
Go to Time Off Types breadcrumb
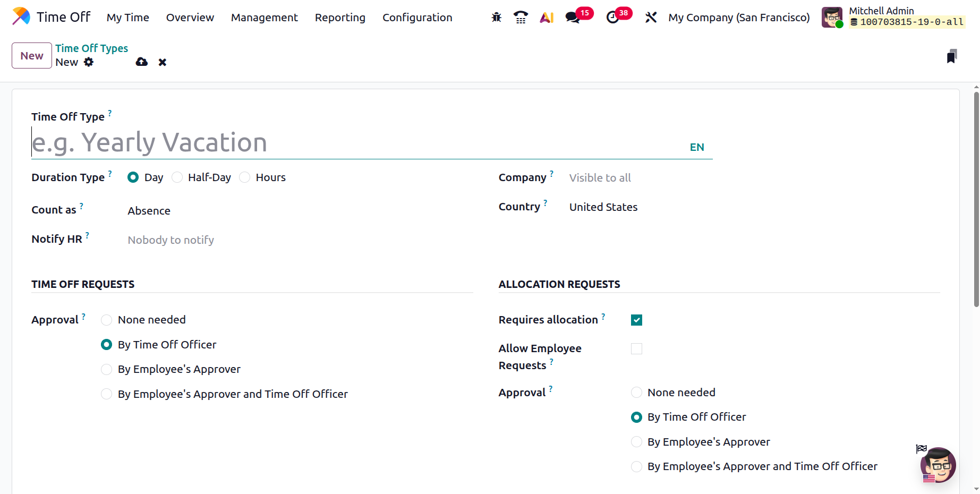(x=91, y=48)
